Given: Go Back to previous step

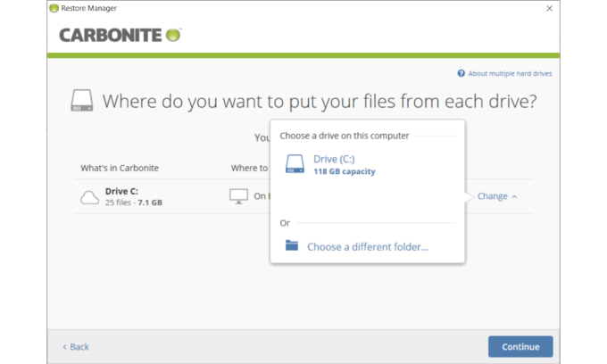Looking at the screenshot, I should pos(76,347).
